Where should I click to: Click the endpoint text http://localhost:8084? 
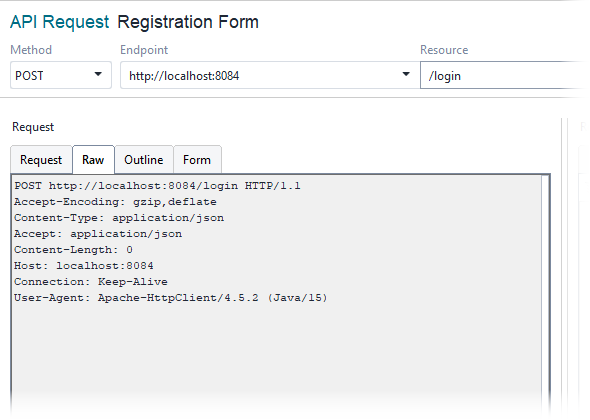pos(184,76)
